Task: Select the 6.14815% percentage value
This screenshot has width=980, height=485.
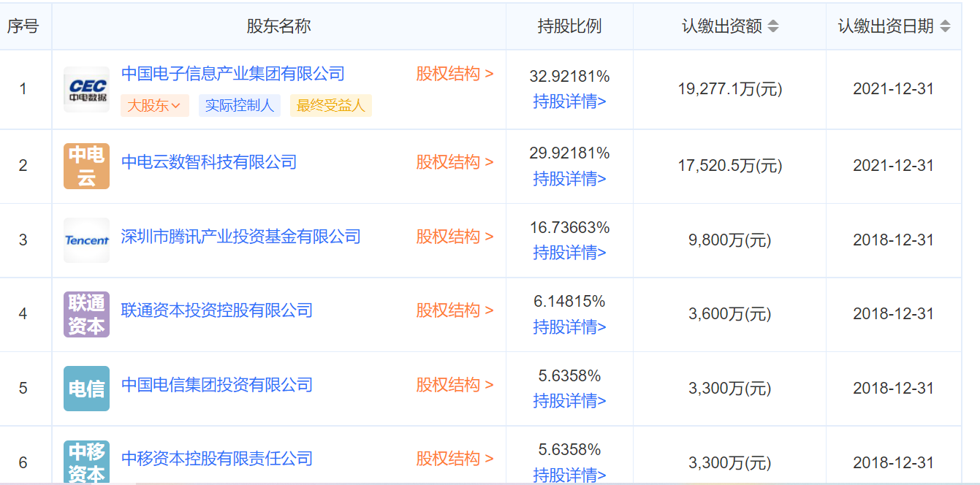Action: (569, 301)
